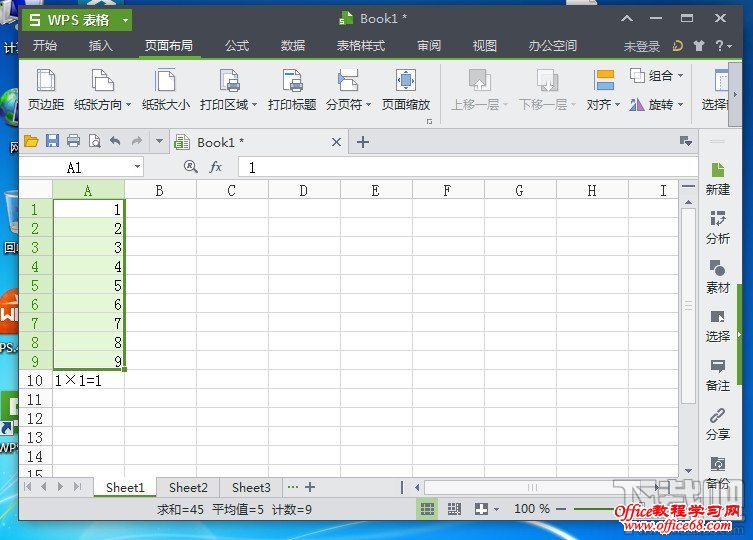This screenshot has width=753, height=540.
Task: Click the 打印标题 print titles icon
Action: point(292,81)
